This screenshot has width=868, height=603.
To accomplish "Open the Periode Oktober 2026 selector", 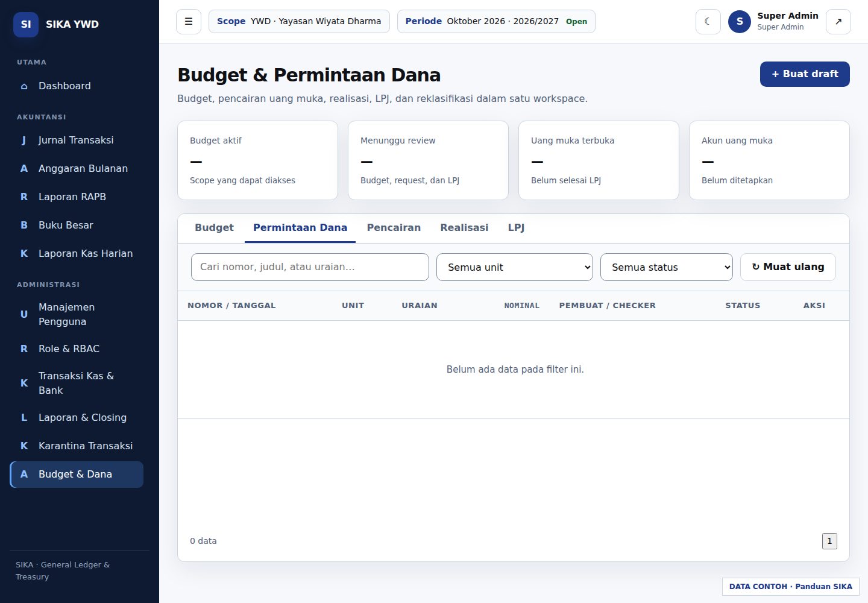I will [496, 22].
